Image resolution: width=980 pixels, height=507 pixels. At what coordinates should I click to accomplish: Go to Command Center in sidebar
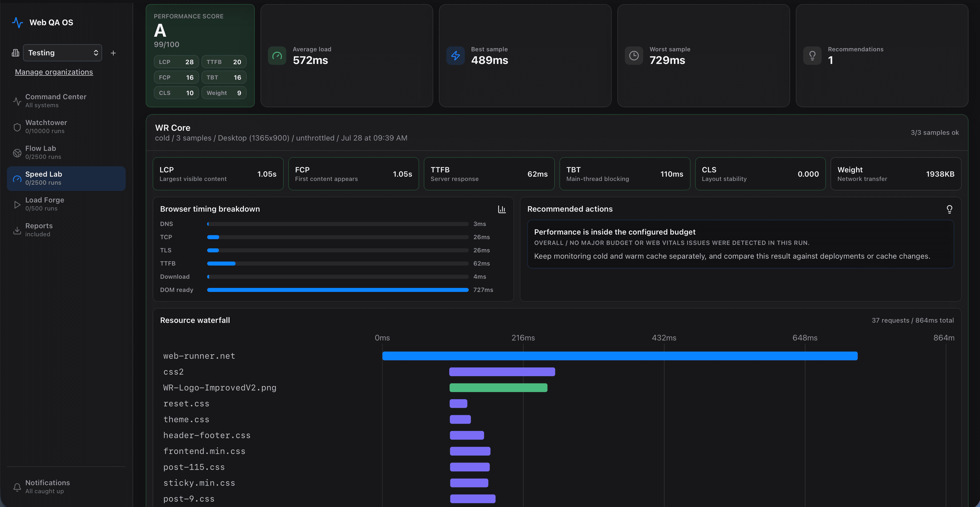pos(66,101)
